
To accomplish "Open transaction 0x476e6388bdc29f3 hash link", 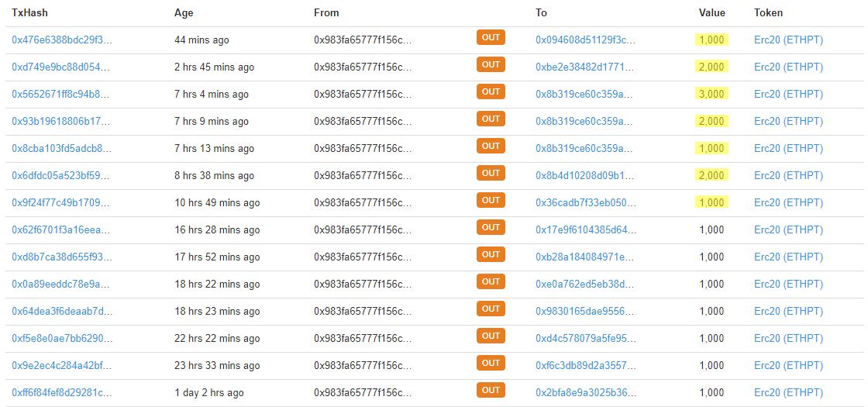I will (x=62, y=40).
